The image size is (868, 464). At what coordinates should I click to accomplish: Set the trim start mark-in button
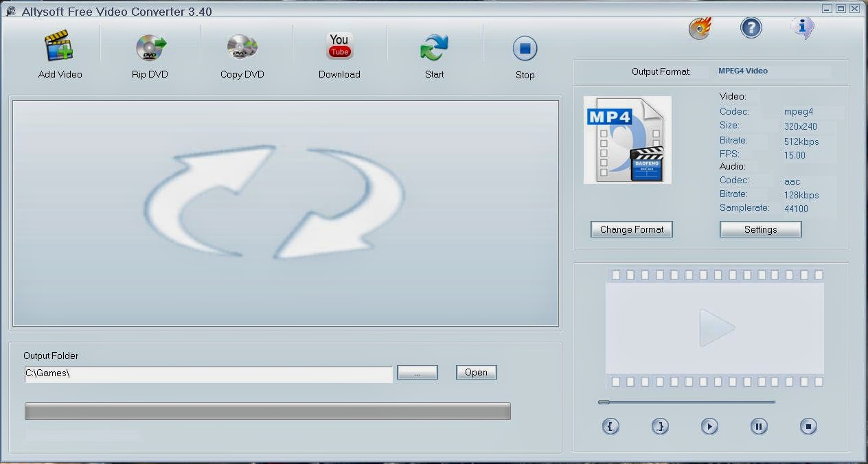[x=610, y=426]
